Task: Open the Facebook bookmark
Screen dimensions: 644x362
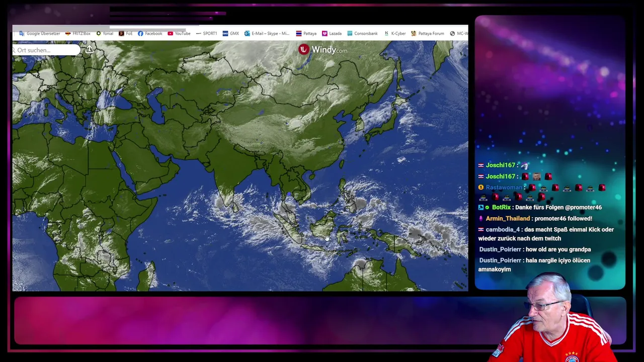Action: pos(150,34)
